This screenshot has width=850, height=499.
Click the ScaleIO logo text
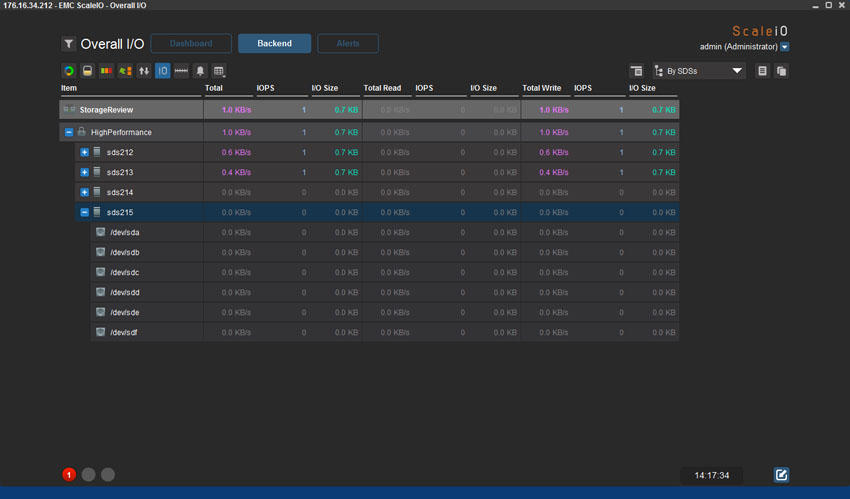[x=760, y=31]
